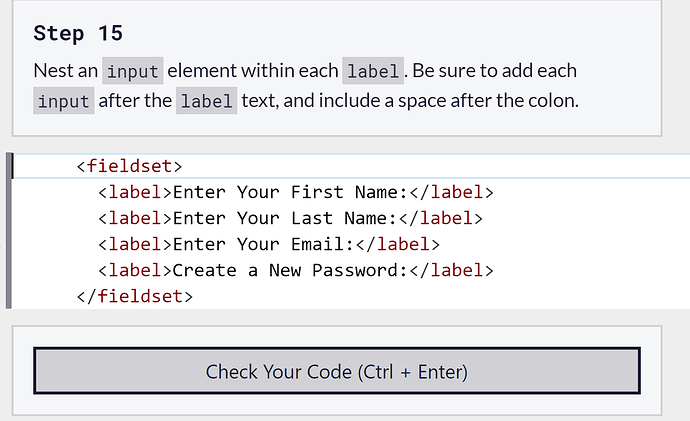
Task: Click the closing label tag on the Last Name line
Action: (x=441, y=218)
